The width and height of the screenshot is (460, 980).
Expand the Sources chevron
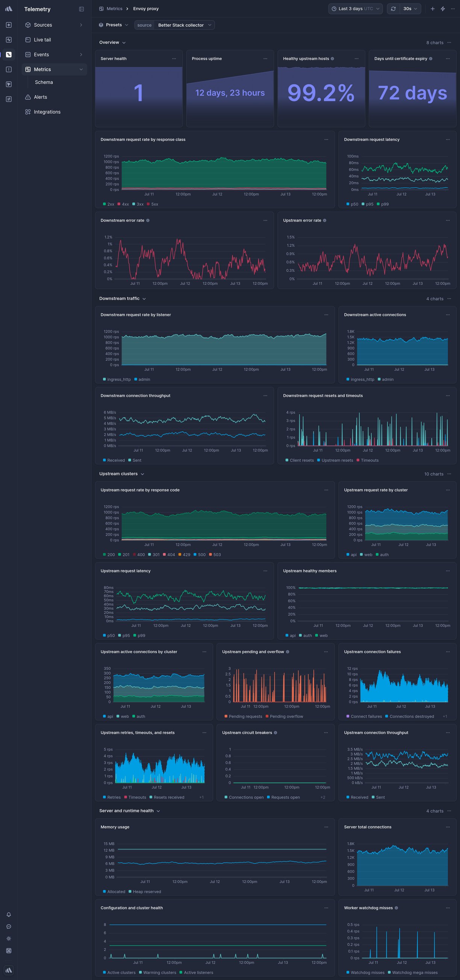point(81,25)
